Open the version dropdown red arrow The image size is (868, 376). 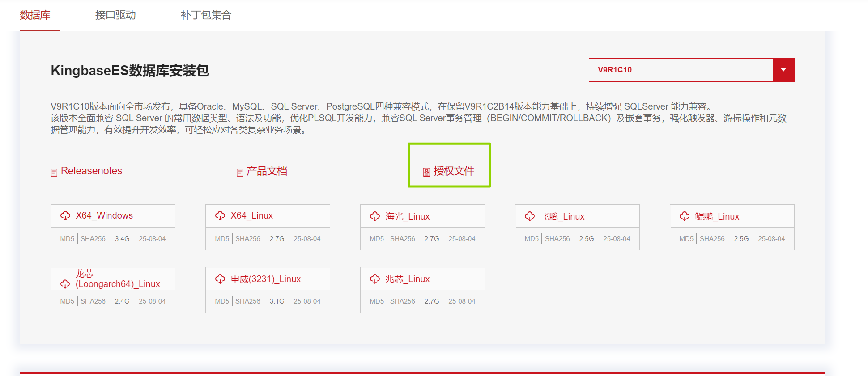pos(783,70)
